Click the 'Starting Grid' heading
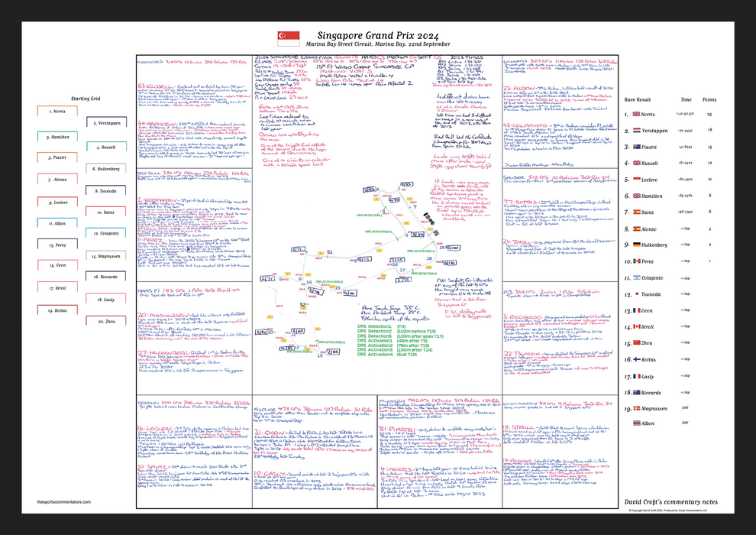This screenshot has height=535, width=756. pyautogui.click(x=82, y=99)
